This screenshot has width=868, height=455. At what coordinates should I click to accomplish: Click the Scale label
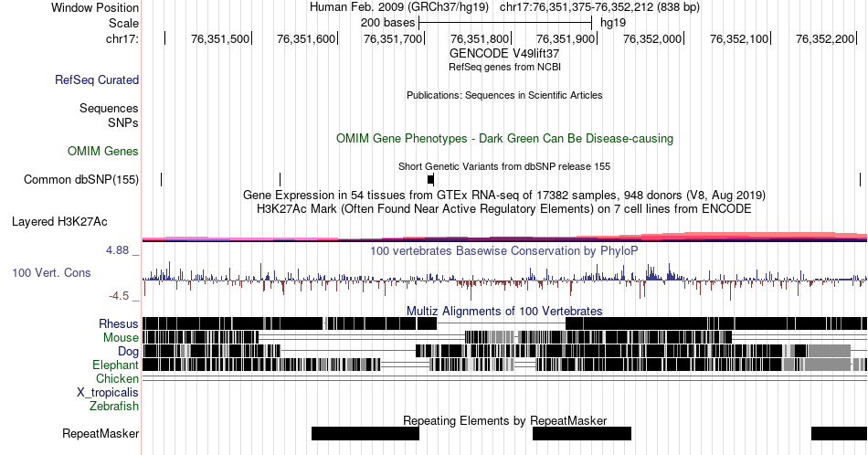tap(124, 23)
